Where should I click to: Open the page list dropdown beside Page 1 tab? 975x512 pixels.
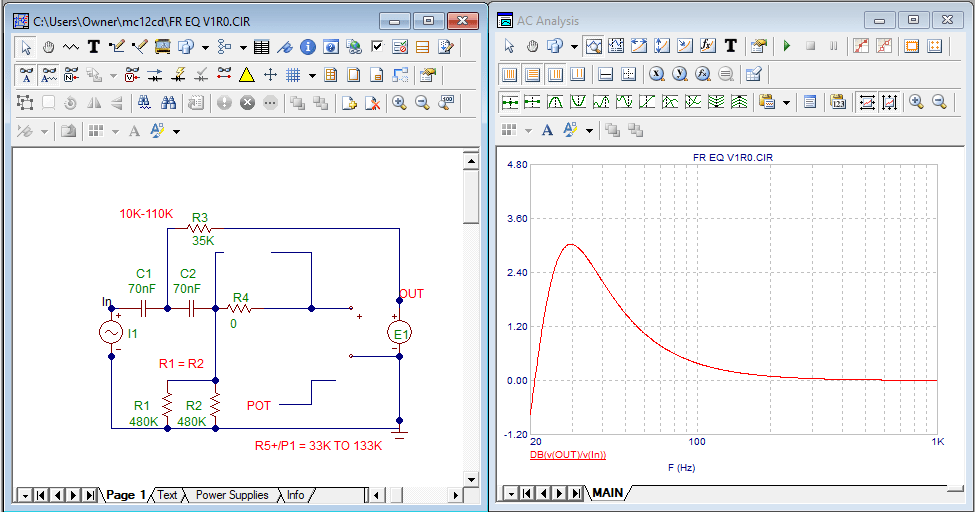coord(24,495)
